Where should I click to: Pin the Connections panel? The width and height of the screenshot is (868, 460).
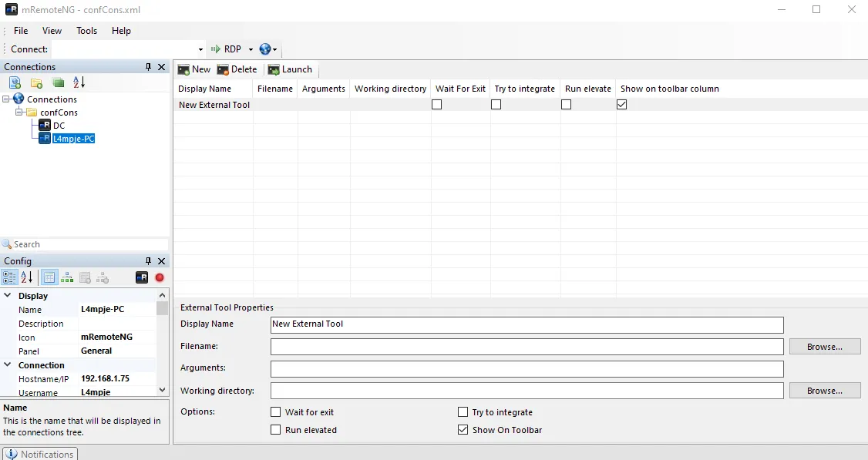coord(148,67)
